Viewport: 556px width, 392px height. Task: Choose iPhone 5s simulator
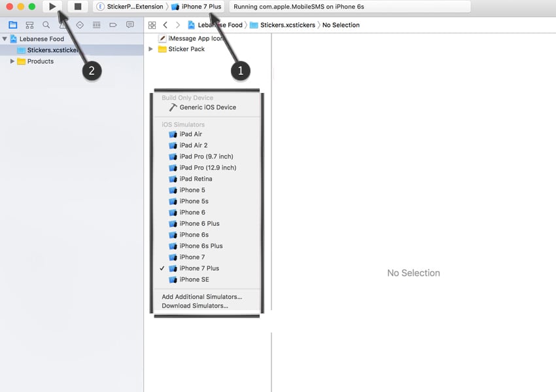tap(207, 201)
